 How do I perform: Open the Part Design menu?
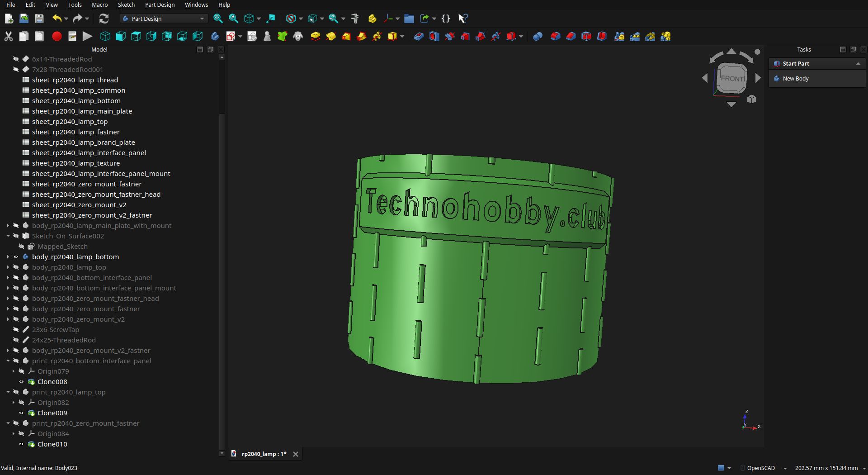click(160, 5)
